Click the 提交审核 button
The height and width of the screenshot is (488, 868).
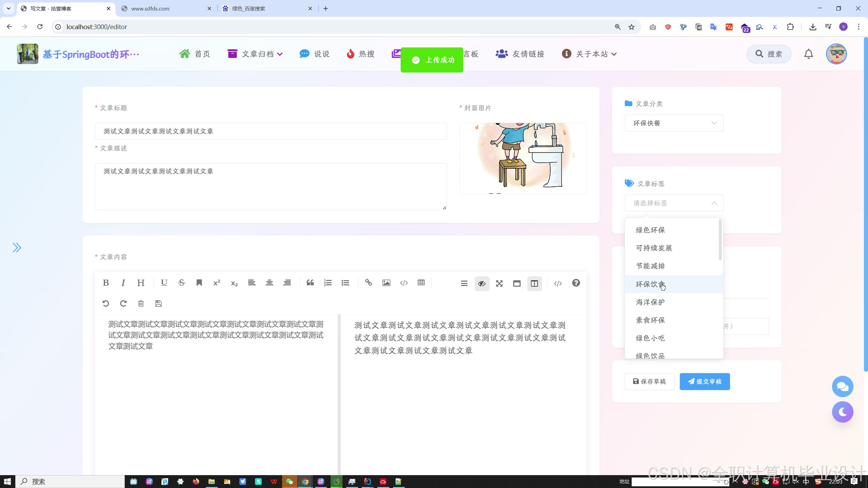(x=705, y=381)
